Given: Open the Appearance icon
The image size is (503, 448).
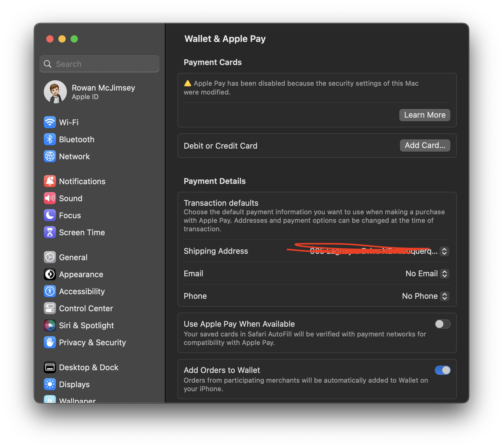Looking at the screenshot, I should (x=50, y=274).
